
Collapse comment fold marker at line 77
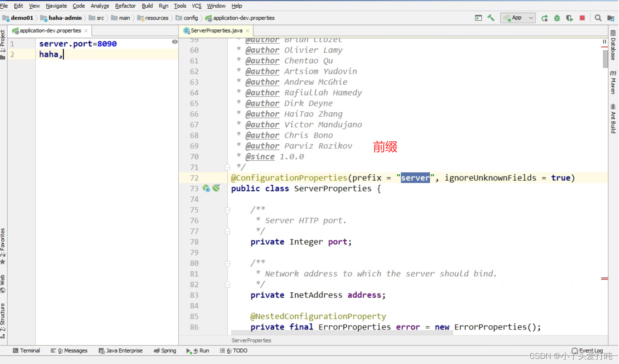[x=227, y=231]
